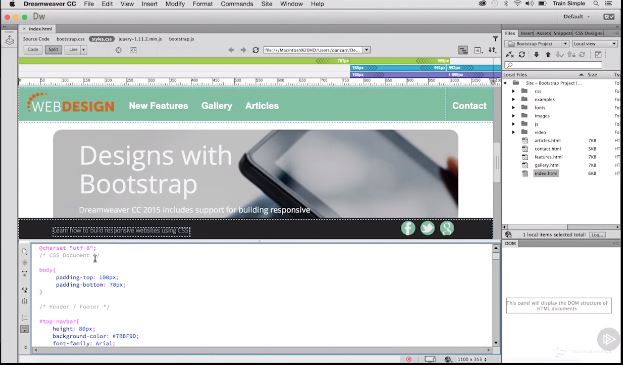
Task: Click the filter funnel icon above document toolbar
Action: point(495,39)
